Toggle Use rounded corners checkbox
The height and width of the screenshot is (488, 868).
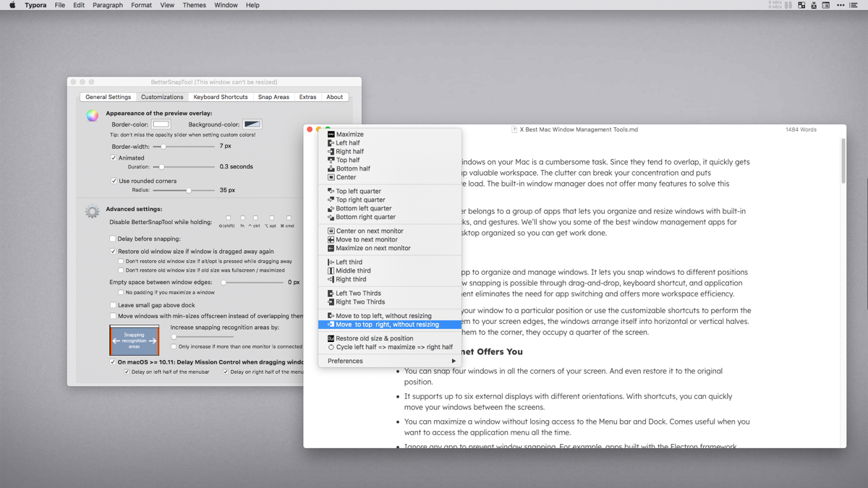pos(114,181)
